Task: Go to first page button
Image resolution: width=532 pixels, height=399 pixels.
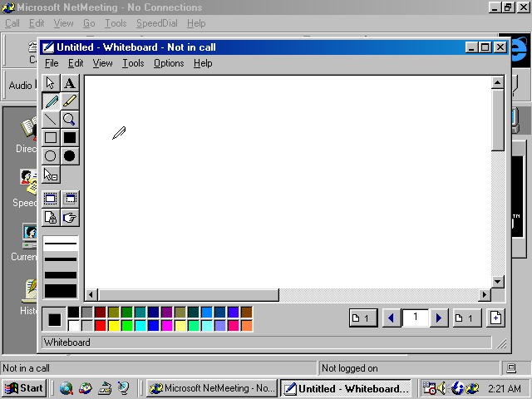Action: [363, 318]
